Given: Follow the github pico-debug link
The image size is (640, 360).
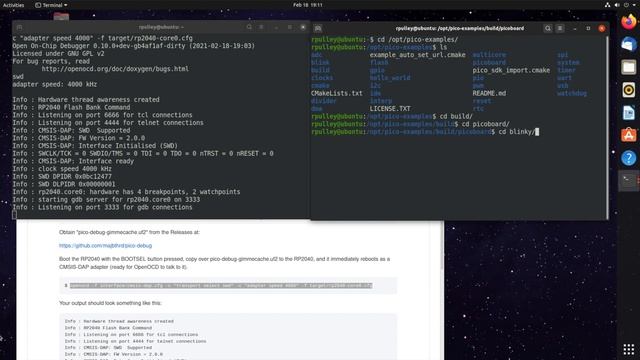Looking at the screenshot, I should tap(105, 245).
